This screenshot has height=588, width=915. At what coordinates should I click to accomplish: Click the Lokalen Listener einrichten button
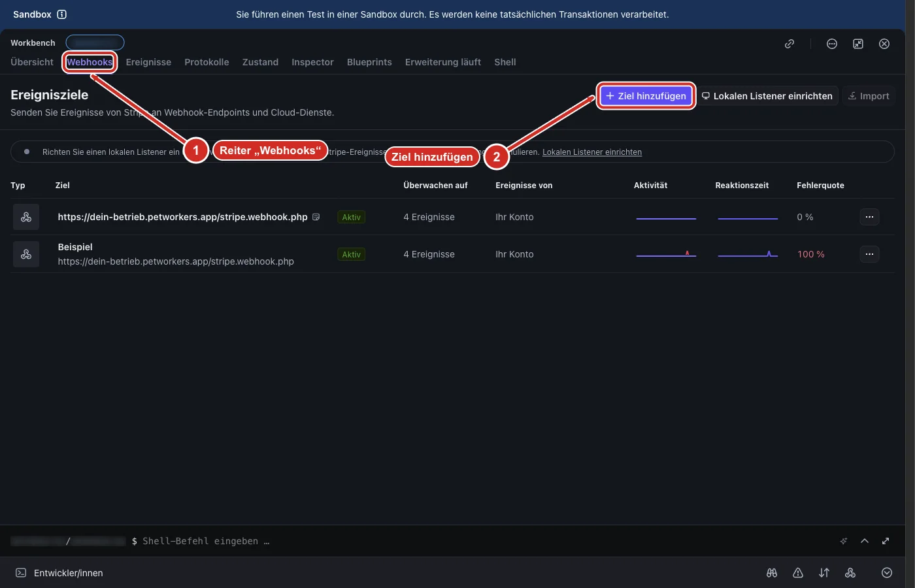[x=767, y=96]
